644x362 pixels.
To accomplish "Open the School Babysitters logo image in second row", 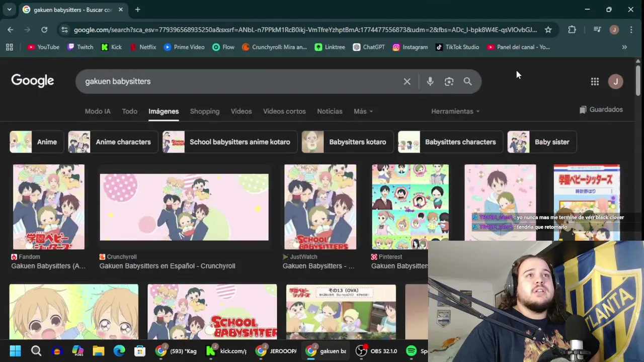I will pyautogui.click(x=212, y=312).
